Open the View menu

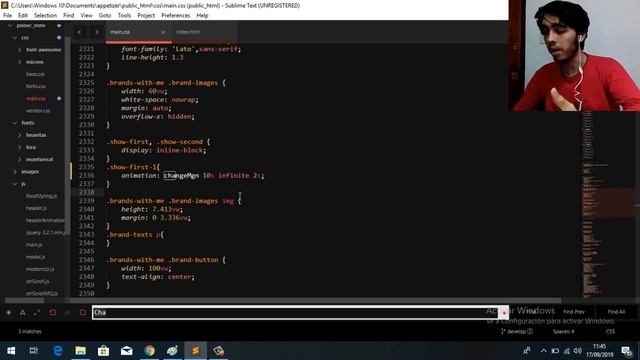pos(87,16)
